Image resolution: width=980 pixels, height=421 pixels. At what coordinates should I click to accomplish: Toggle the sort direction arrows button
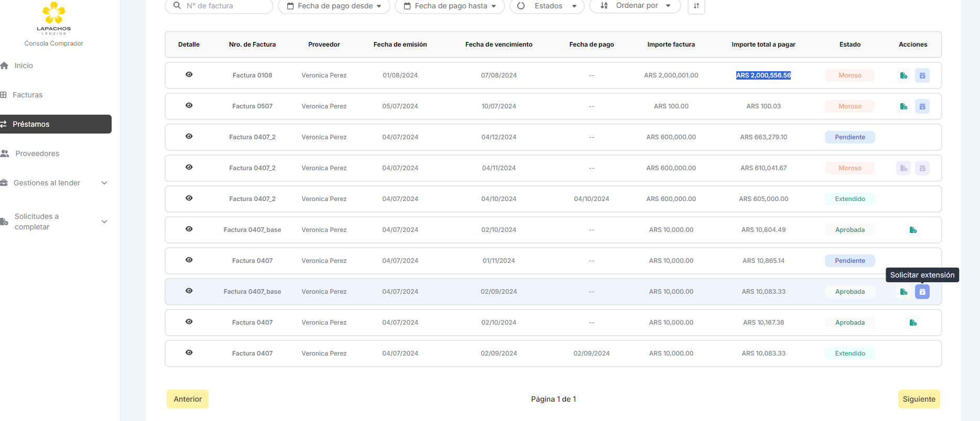point(696,6)
